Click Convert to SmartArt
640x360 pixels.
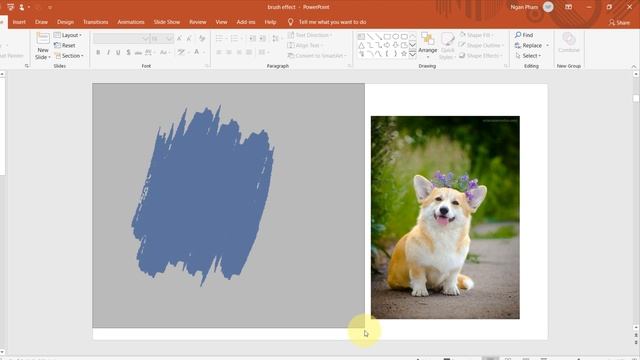coord(317,56)
